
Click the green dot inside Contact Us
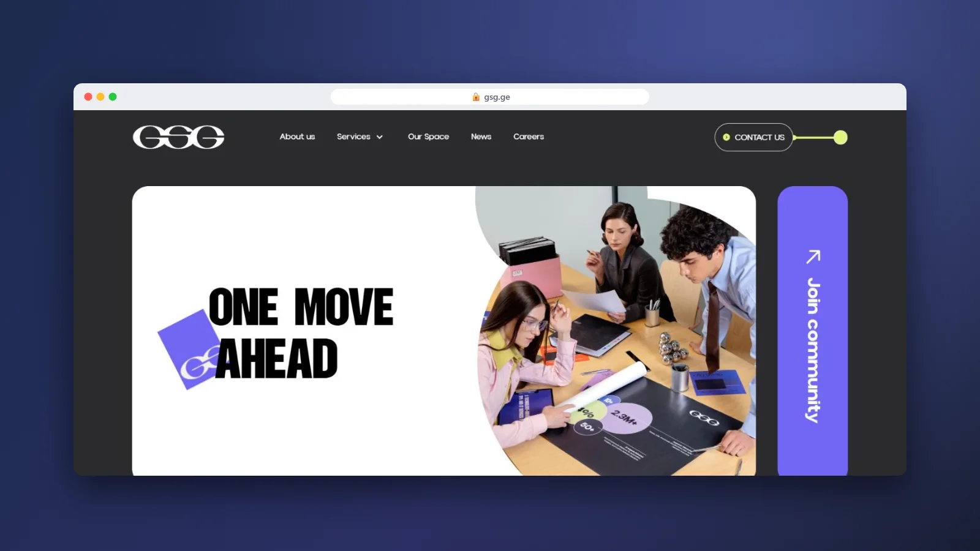(x=726, y=137)
